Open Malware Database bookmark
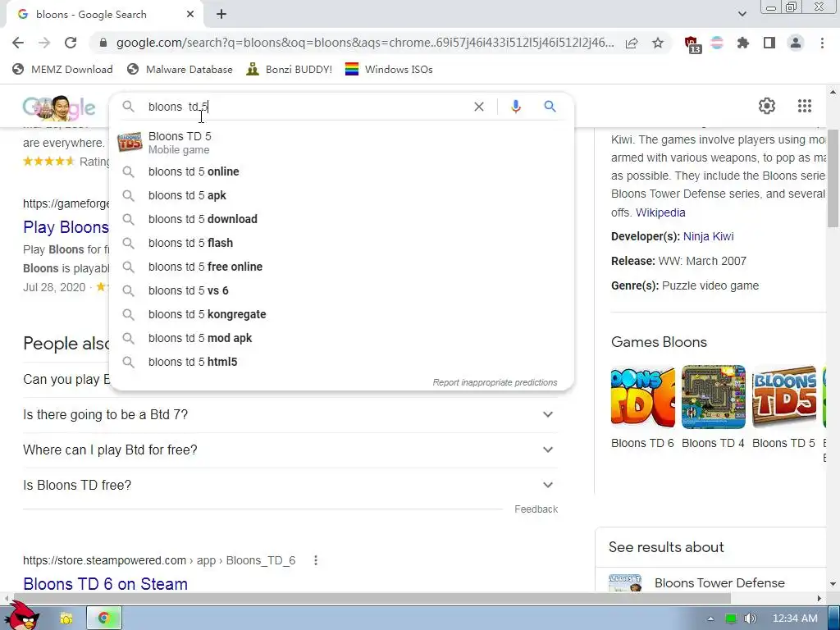The width and height of the screenshot is (840, 630). [180, 69]
